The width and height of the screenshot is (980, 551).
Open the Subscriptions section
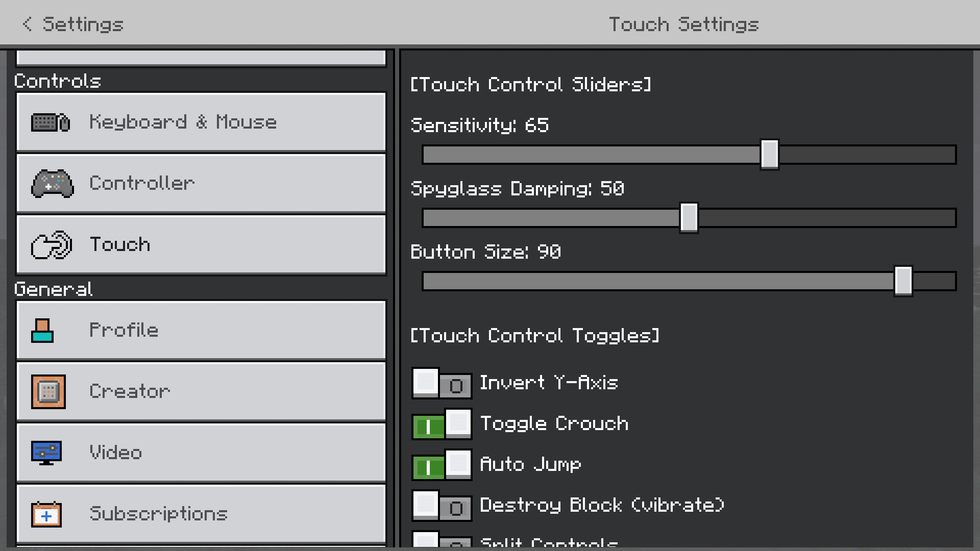click(x=201, y=514)
